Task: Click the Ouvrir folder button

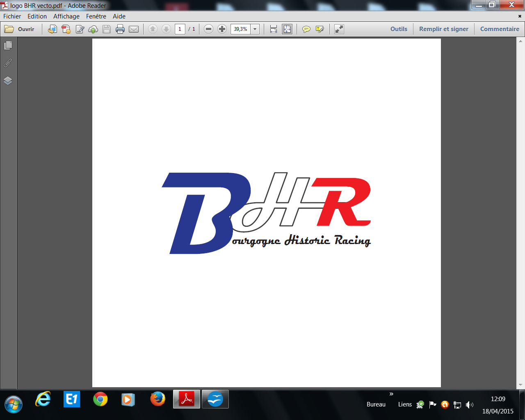Action: (19, 29)
